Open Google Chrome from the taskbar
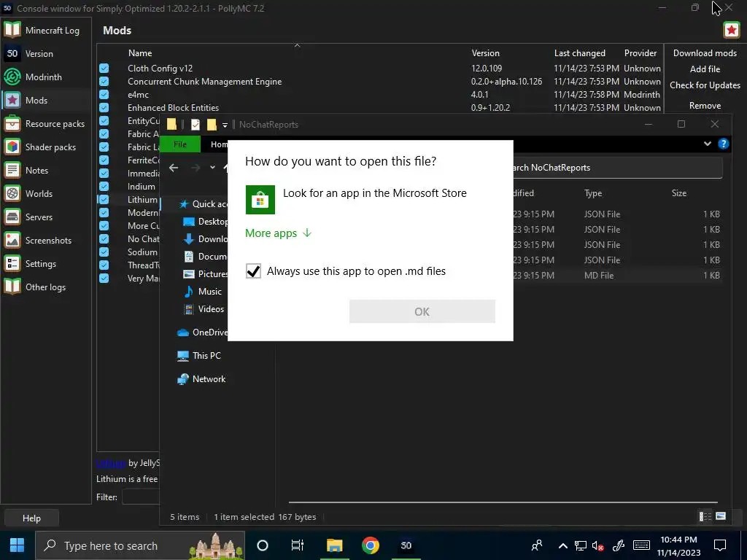The height and width of the screenshot is (560, 747). click(370, 545)
